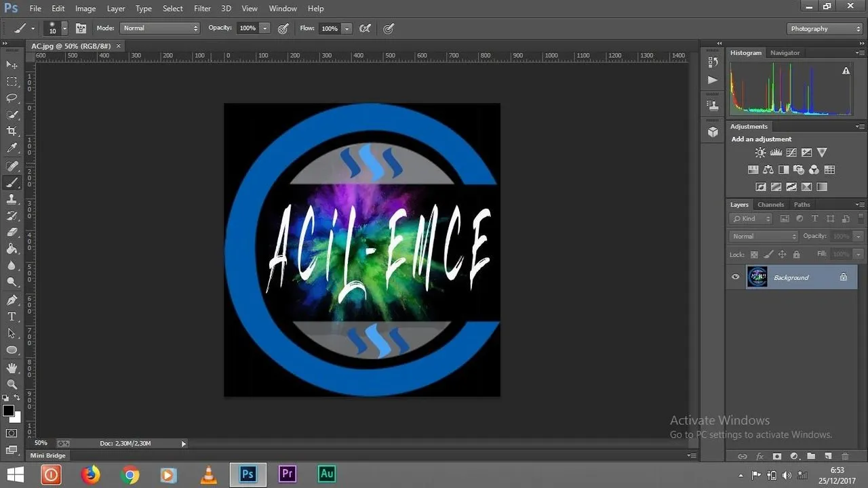
Task: Open the 3D panel cube icon
Action: click(713, 132)
